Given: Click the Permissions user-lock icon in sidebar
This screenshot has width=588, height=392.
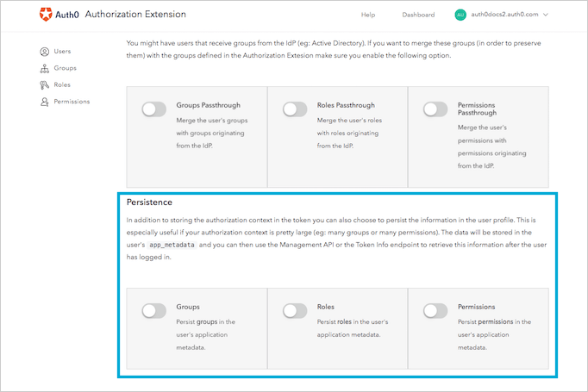Looking at the screenshot, I should (45, 102).
